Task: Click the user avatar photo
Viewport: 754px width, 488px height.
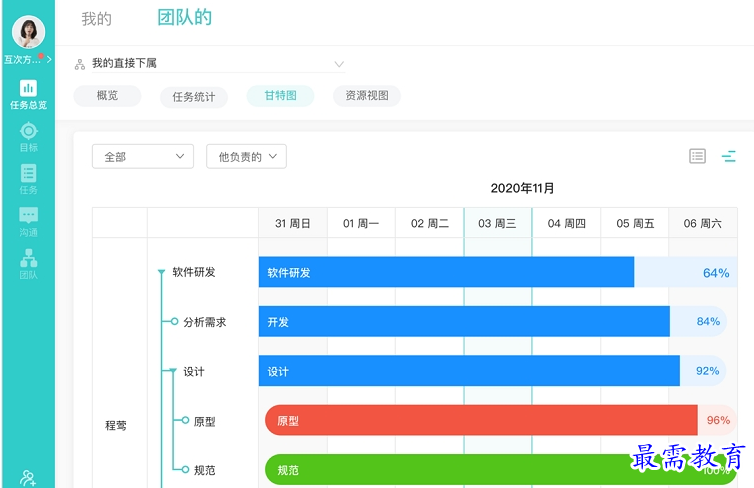Action: point(28,33)
